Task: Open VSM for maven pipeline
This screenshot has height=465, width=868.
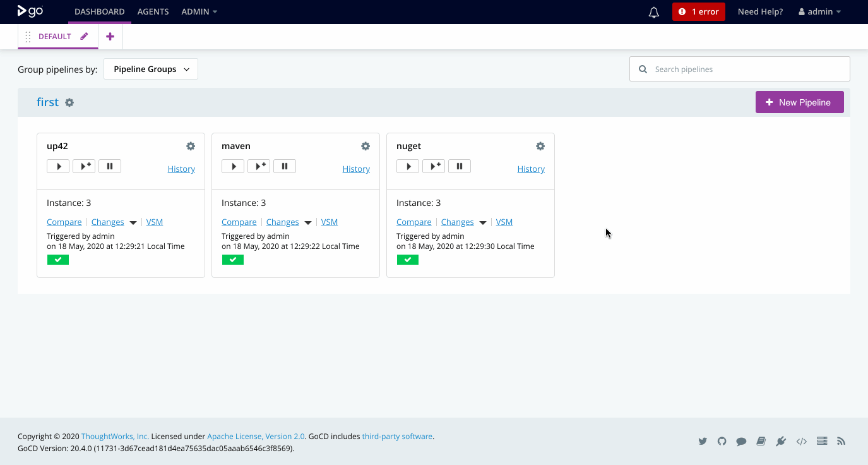Action: point(330,222)
